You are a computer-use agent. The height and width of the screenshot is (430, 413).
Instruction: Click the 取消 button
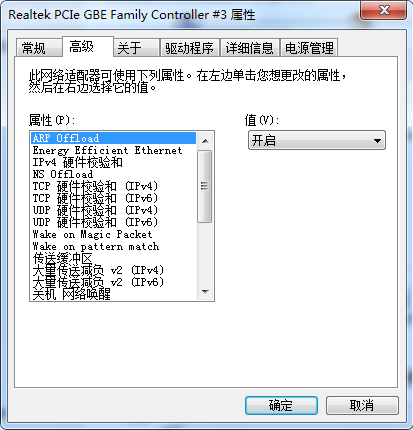click(362, 405)
